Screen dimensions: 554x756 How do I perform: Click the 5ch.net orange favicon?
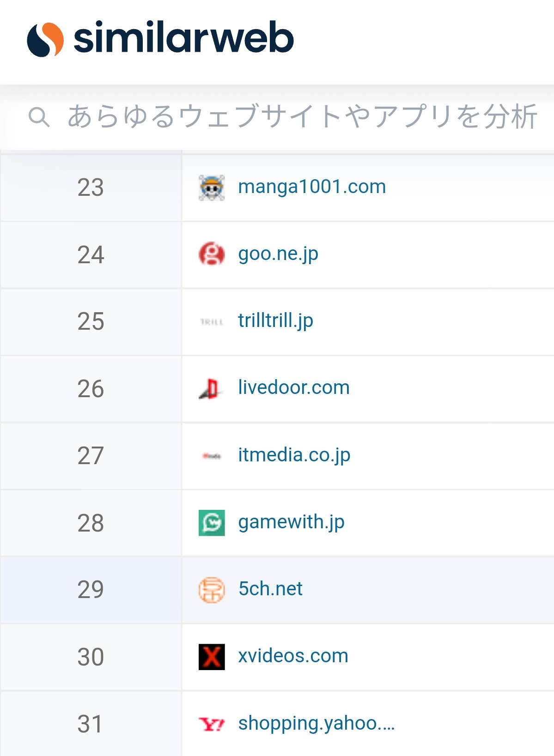pos(212,590)
